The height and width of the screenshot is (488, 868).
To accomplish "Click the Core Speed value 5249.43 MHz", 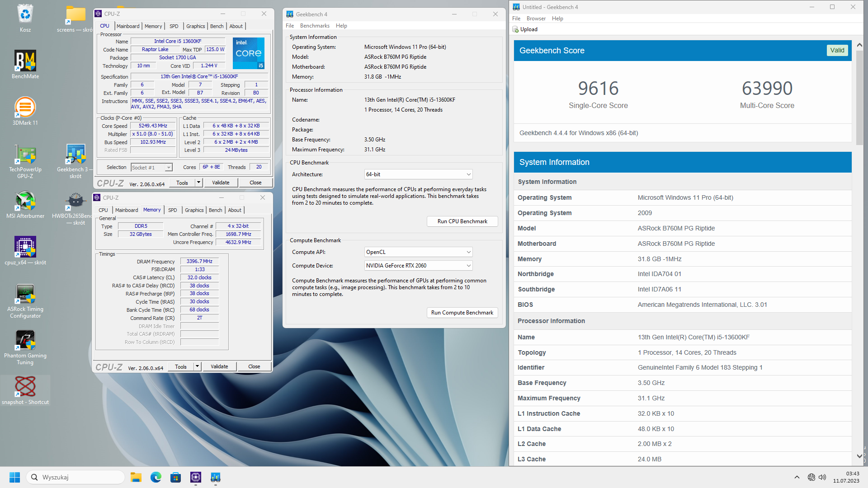I will (153, 126).
